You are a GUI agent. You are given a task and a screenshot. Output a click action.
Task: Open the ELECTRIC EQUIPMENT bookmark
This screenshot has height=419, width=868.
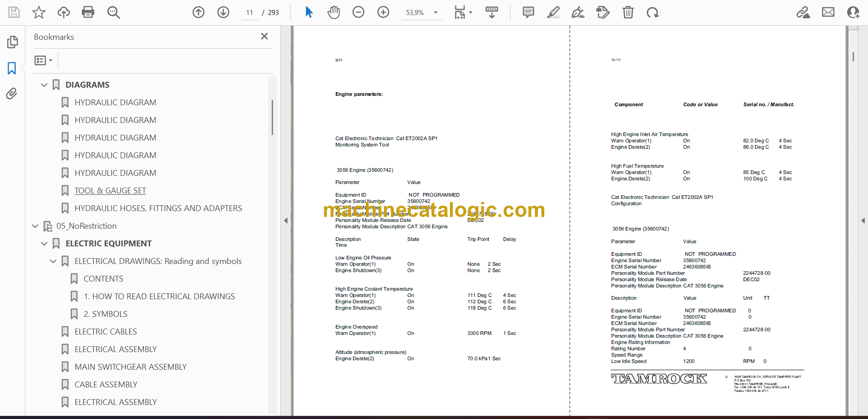point(108,244)
